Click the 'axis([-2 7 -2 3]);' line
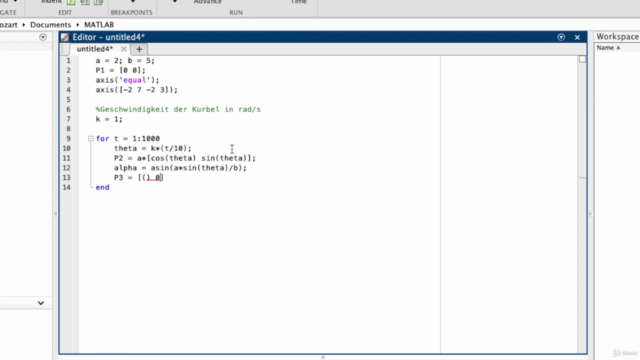The width and height of the screenshot is (640, 360). tap(137, 90)
